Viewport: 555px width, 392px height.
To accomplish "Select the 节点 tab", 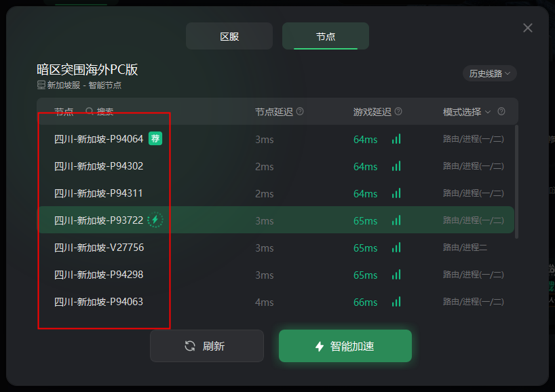I will point(326,36).
